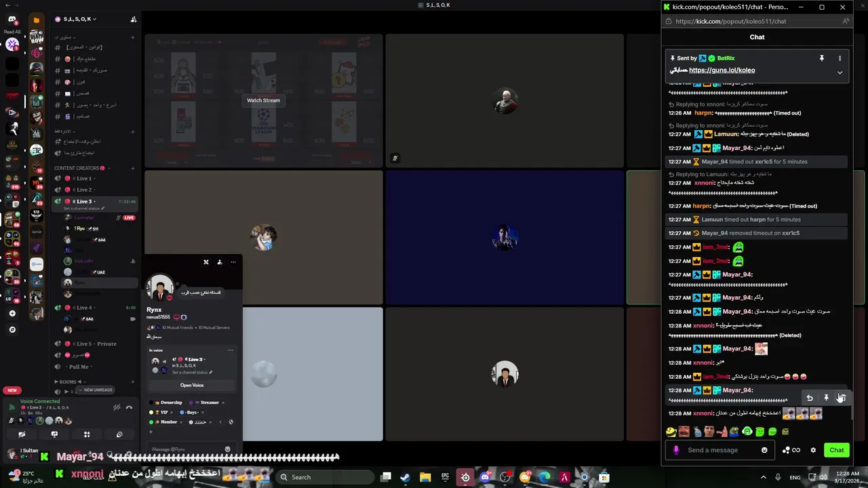Select the participant tile with suited avatar
This screenshot has height=488, width=868.
[x=505, y=374]
